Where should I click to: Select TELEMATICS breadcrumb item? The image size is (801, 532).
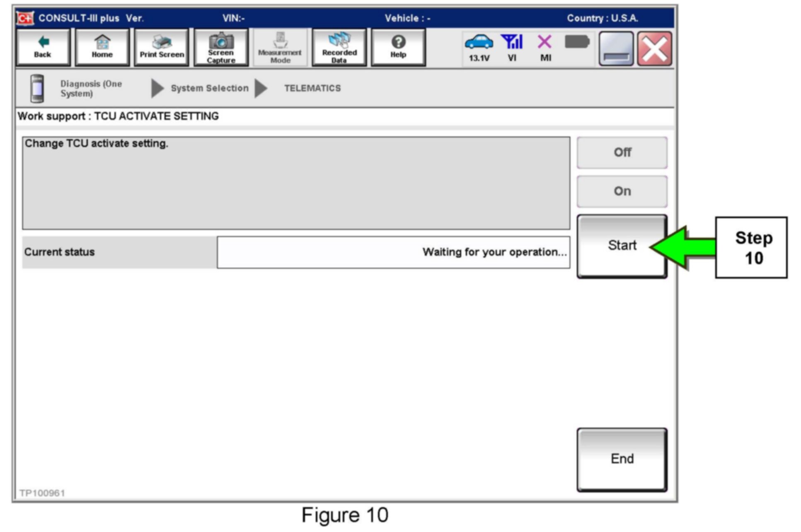click(312, 88)
